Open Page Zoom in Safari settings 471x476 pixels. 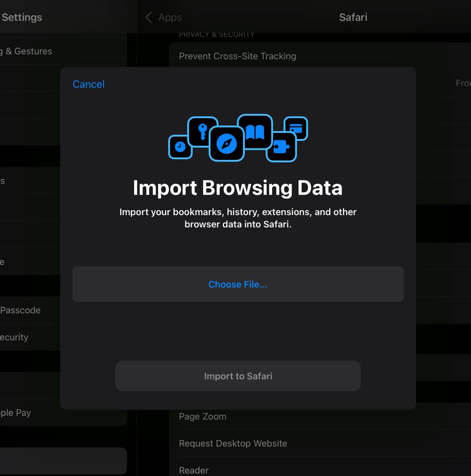[x=320, y=416]
